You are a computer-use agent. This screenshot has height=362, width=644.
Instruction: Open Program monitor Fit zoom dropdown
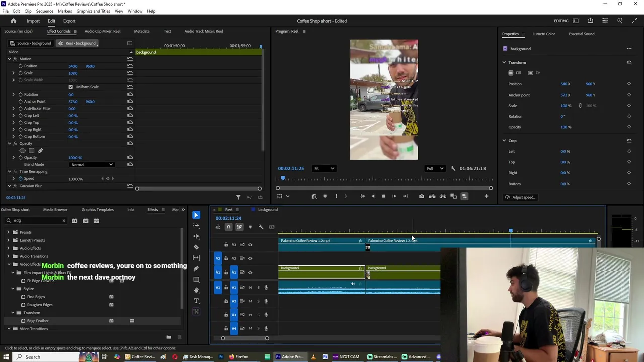[x=324, y=169]
